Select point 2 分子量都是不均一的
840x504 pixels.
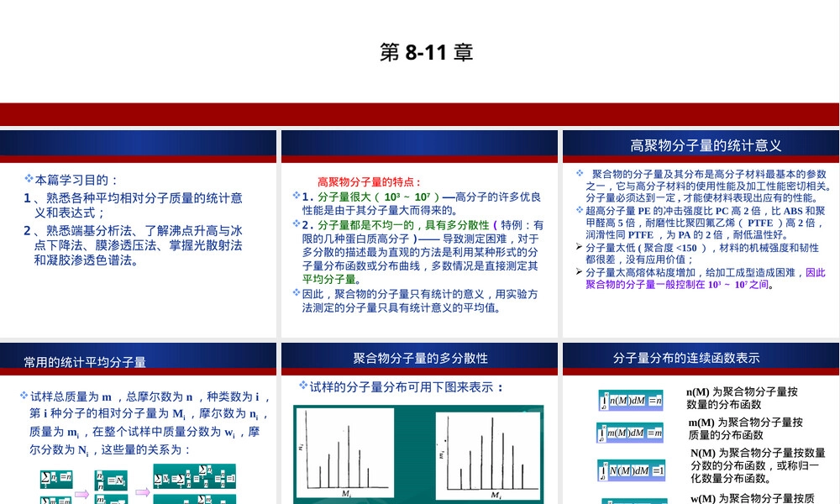[418, 252]
